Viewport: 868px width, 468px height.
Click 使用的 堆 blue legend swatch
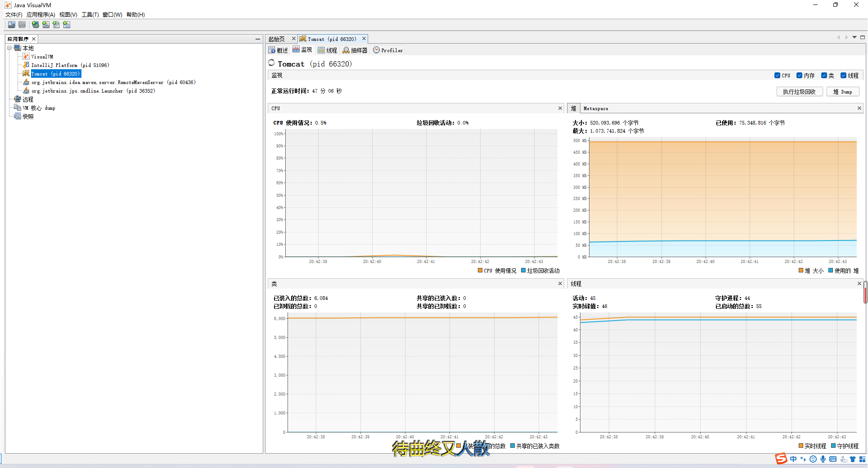pos(831,271)
